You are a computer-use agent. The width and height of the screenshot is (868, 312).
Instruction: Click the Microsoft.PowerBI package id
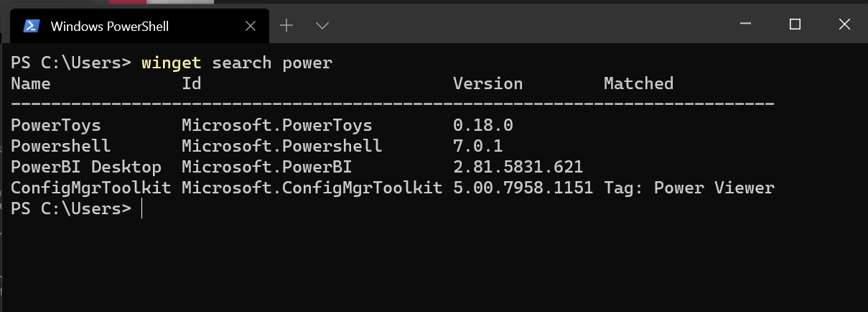click(x=266, y=167)
